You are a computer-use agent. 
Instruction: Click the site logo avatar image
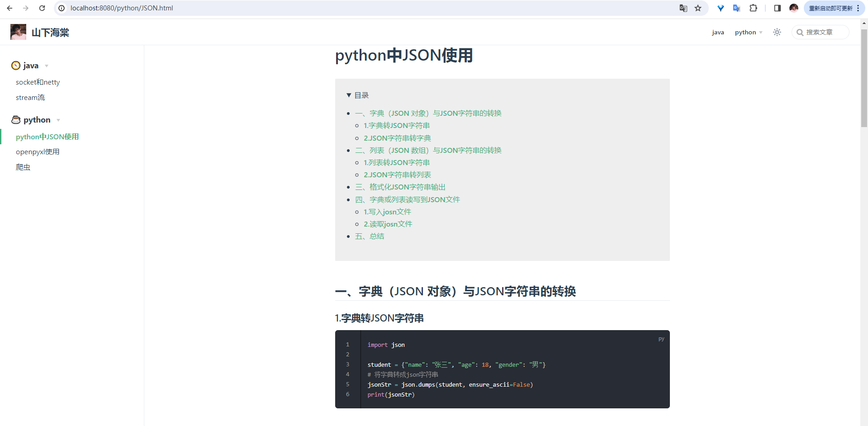(x=18, y=32)
